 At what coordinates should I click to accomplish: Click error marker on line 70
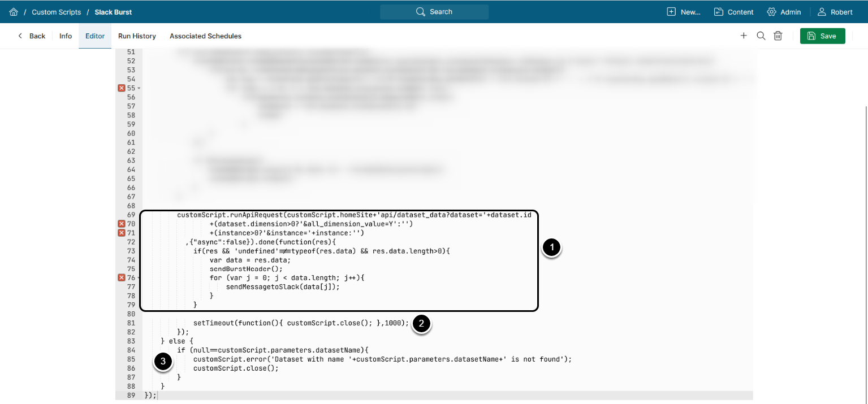(x=121, y=224)
